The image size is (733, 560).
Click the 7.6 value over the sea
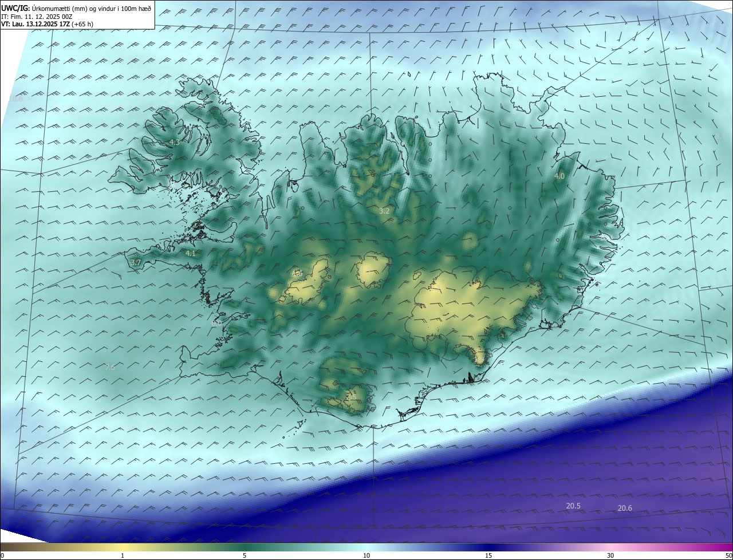pos(111,367)
